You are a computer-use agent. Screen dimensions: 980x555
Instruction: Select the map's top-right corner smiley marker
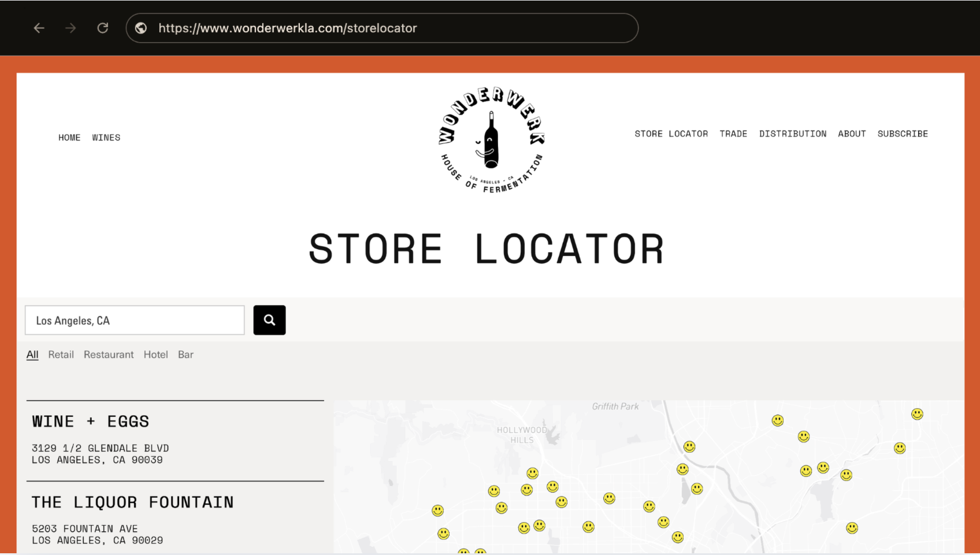(x=917, y=414)
